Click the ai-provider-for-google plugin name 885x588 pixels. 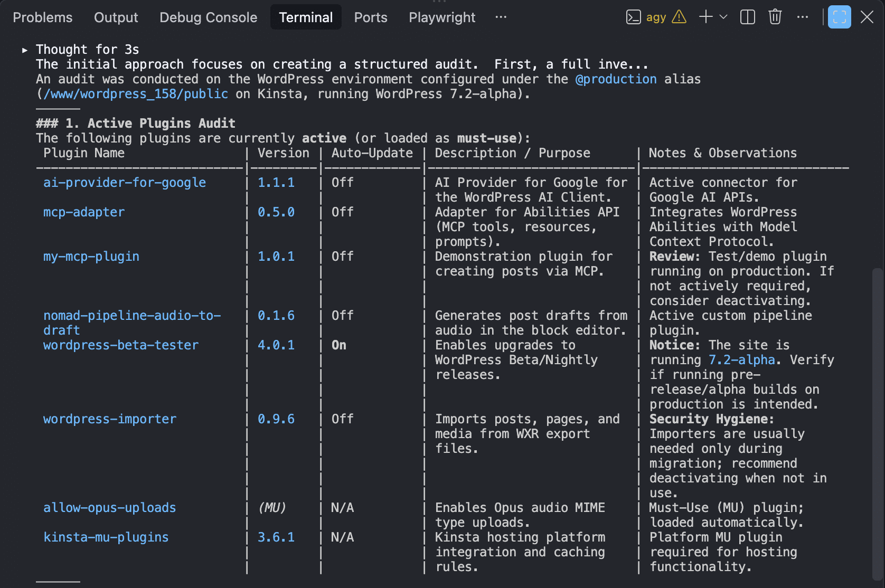tap(125, 183)
